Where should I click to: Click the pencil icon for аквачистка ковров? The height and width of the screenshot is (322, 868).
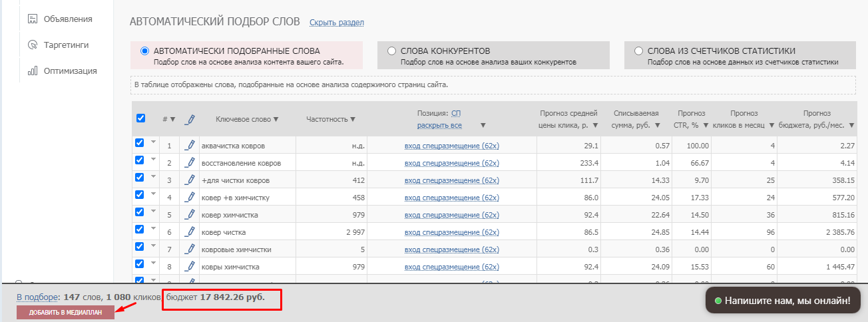pos(190,145)
